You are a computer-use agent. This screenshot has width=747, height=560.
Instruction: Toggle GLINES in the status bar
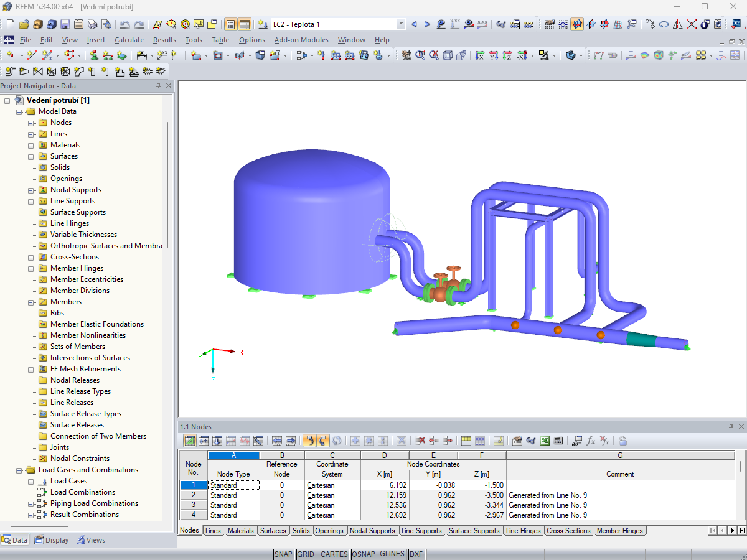click(392, 554)
